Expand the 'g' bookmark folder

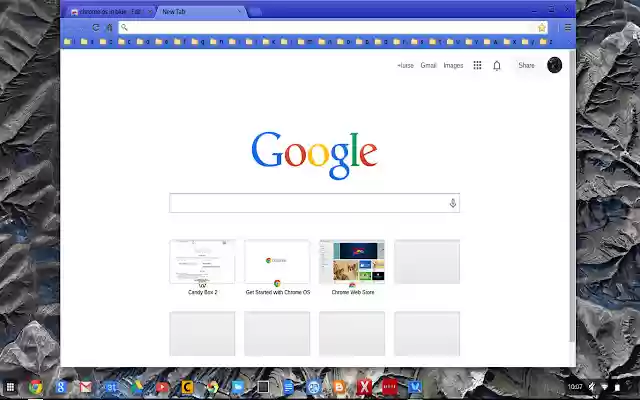[x=198, y=42]
